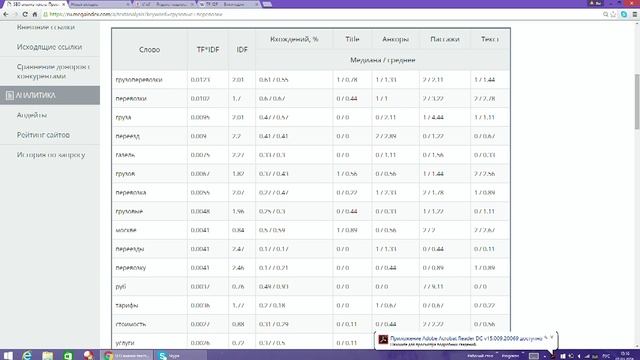Screen dimensions: 640x360
Task: Switch to the second browser tab
Action: (100, 4)
